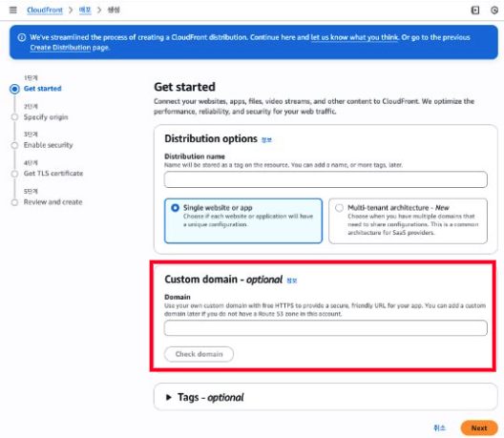
Task: Click the Check domain button
Action: point(199,354)
